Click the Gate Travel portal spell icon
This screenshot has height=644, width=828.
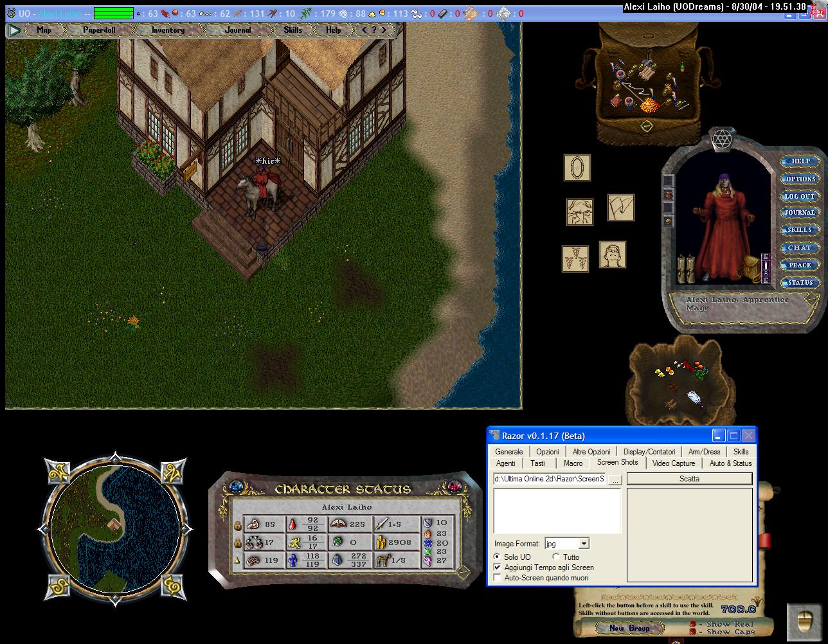point(577,168)
